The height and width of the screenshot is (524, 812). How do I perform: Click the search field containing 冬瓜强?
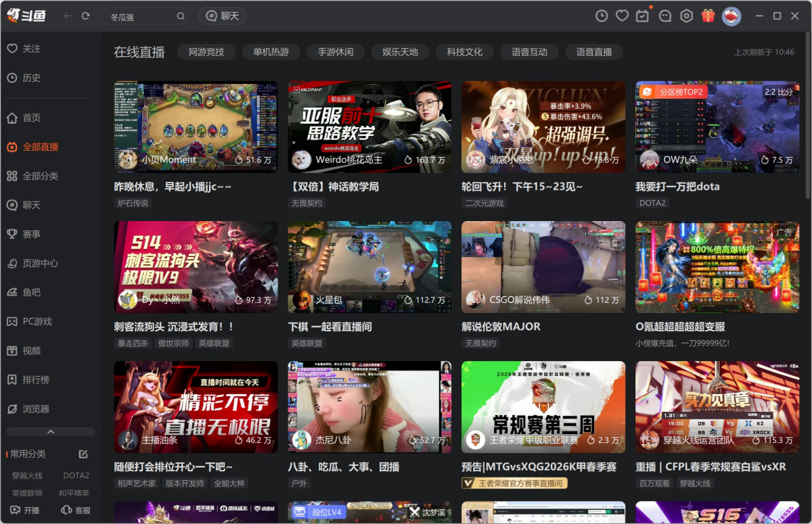[139, 16]
